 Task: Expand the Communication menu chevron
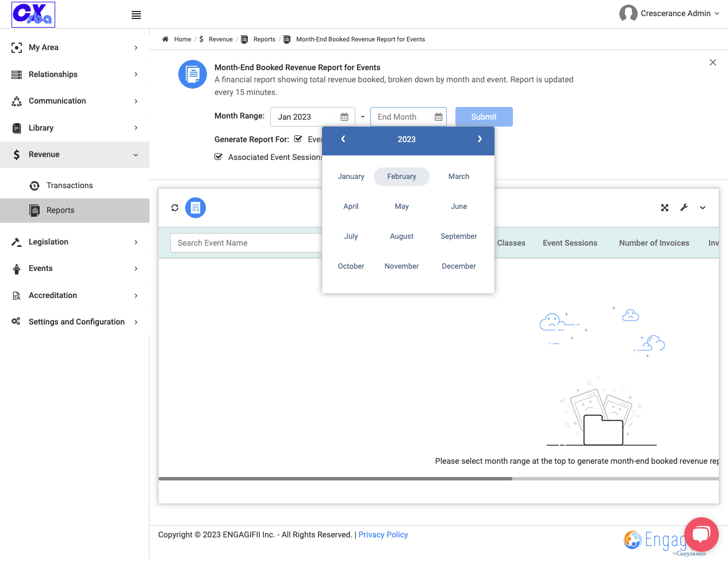[136, 101]
